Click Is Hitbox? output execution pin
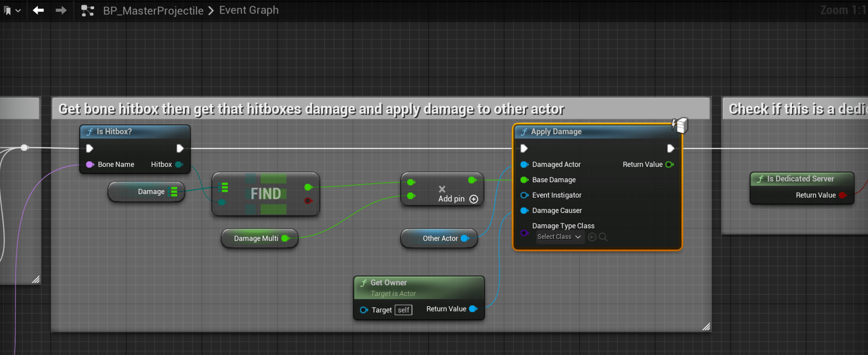The width and height of the screenshot is (868, 355). [180, 148]
